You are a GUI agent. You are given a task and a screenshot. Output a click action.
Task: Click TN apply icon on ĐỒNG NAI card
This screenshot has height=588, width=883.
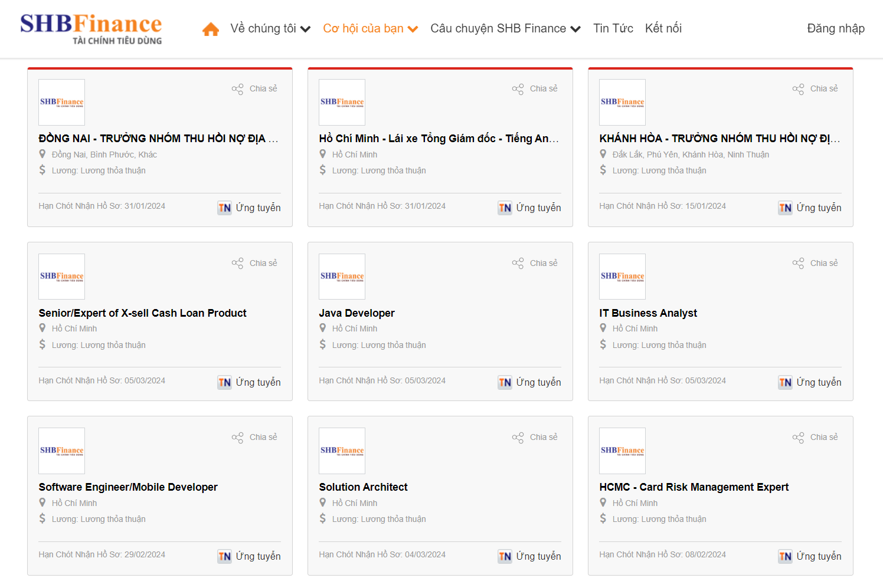[x=225, y=208]
